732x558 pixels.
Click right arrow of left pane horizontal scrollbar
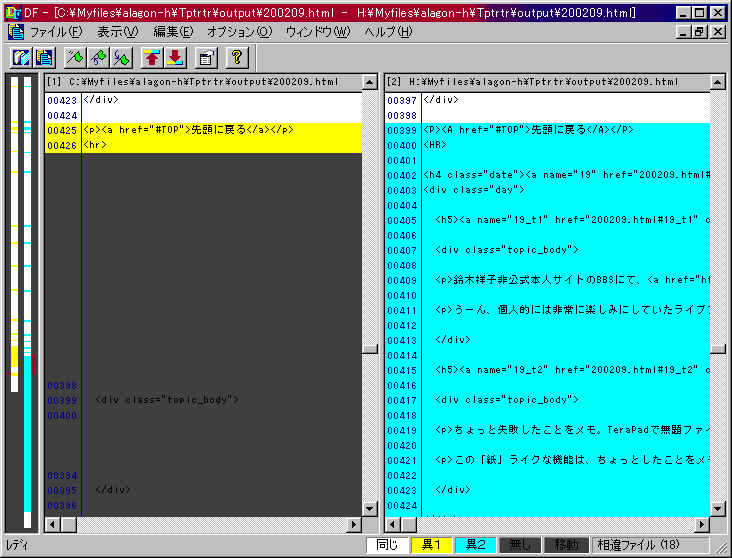[354, 525]
